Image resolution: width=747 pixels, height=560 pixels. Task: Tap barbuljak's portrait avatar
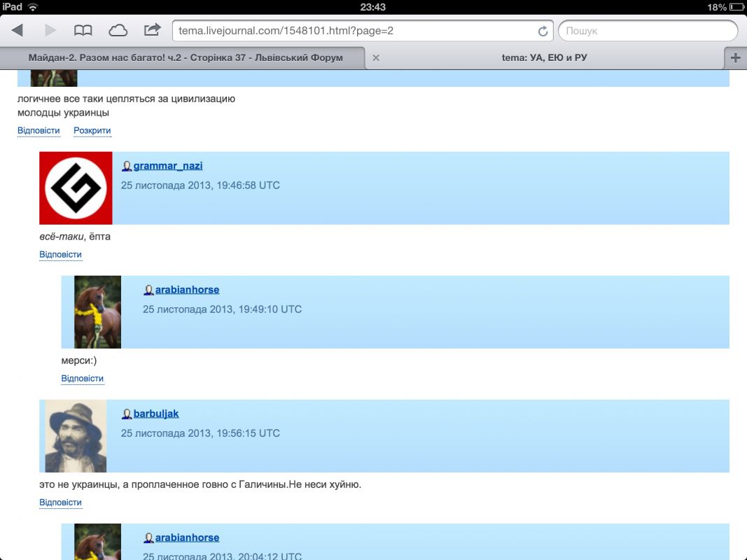(76, 436)
